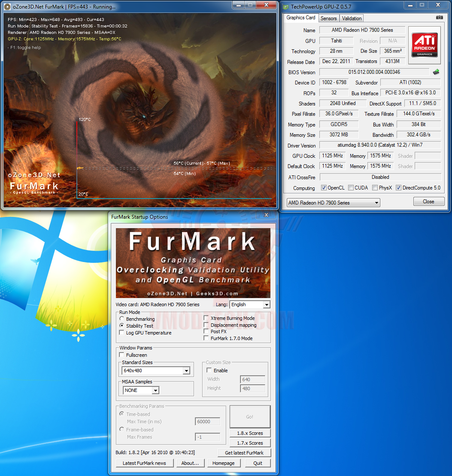Click the ATI CrossFire Disabled field
This screenshot has width=452, height=476.
coord(380,177)
